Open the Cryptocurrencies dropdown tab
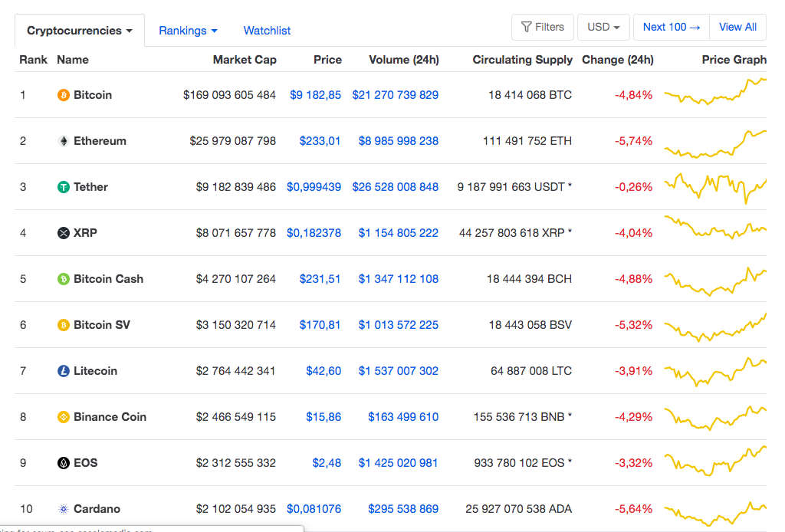This screenshot has width=785, height=532. pyautogui.click(x=80, y=31)
